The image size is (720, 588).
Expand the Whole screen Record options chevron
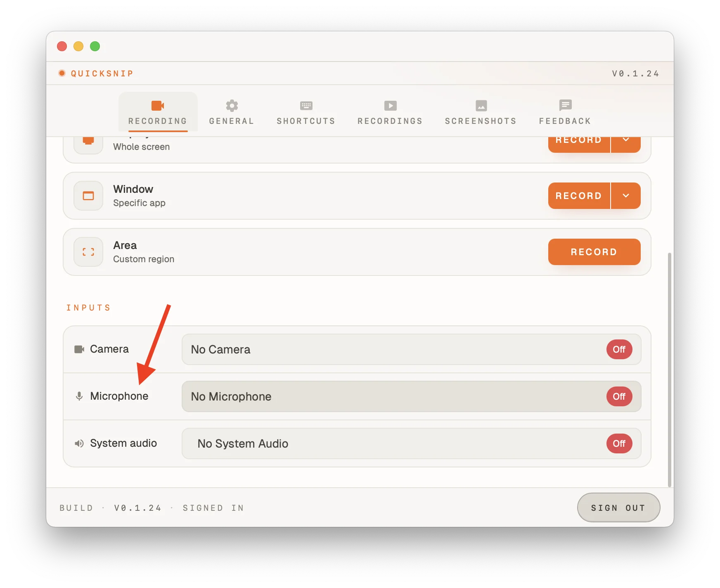point(626,145)
